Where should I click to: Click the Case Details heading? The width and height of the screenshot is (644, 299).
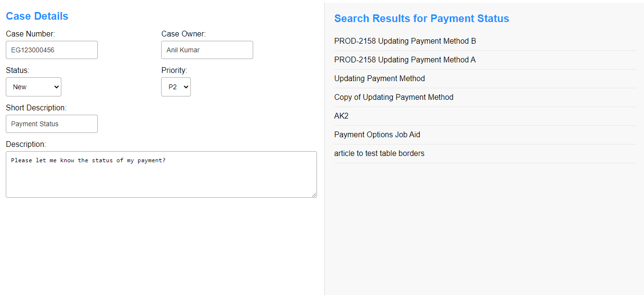pyautogui.click(x=37, y=16)
